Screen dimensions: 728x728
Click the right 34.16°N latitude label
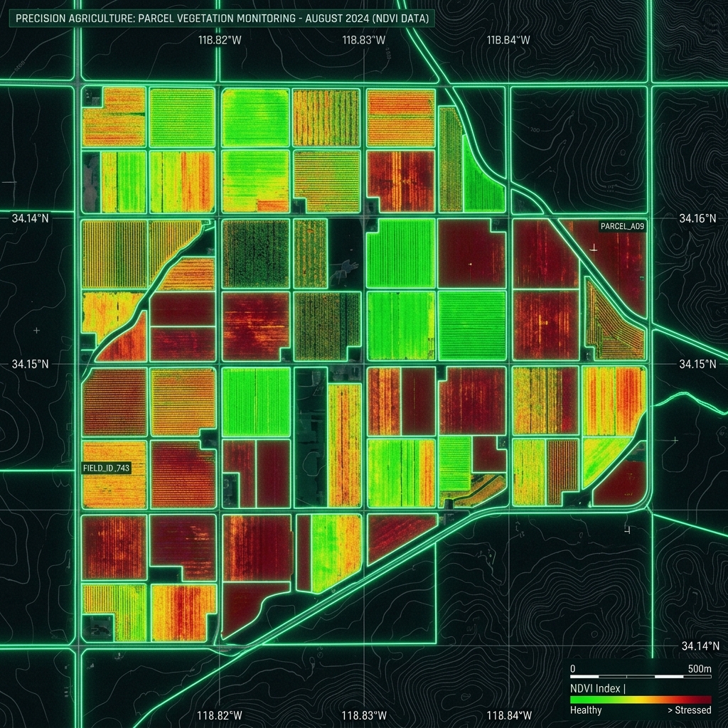[x=697, y=218]
